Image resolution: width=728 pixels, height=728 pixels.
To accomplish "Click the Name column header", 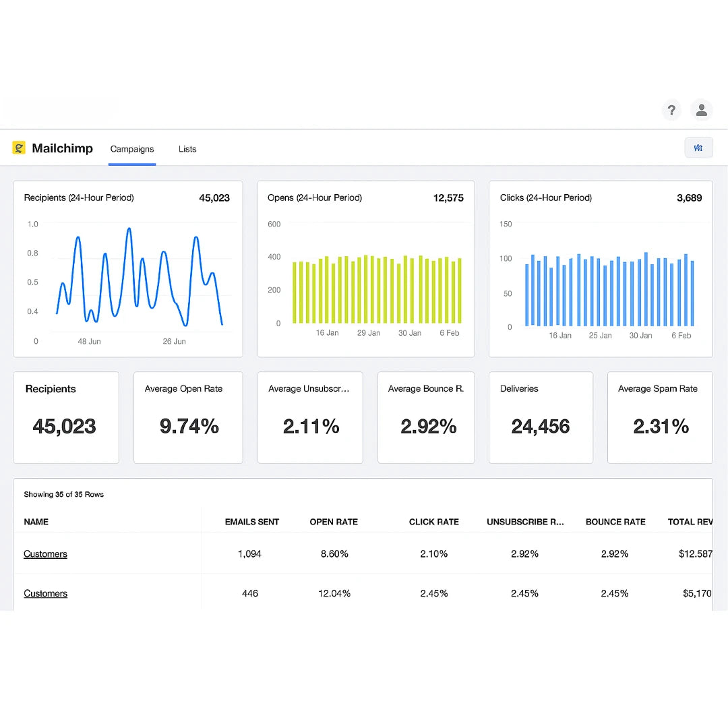I will click(x=36, y=522).
